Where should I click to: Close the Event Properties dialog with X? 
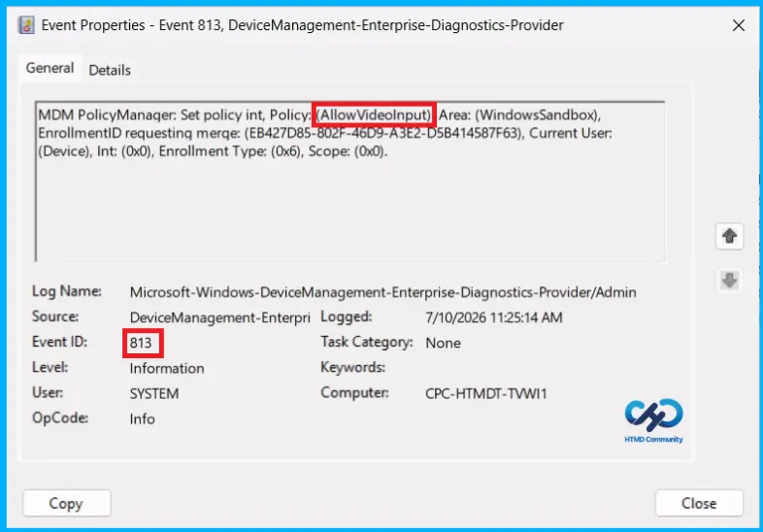(x=738, y=25)
